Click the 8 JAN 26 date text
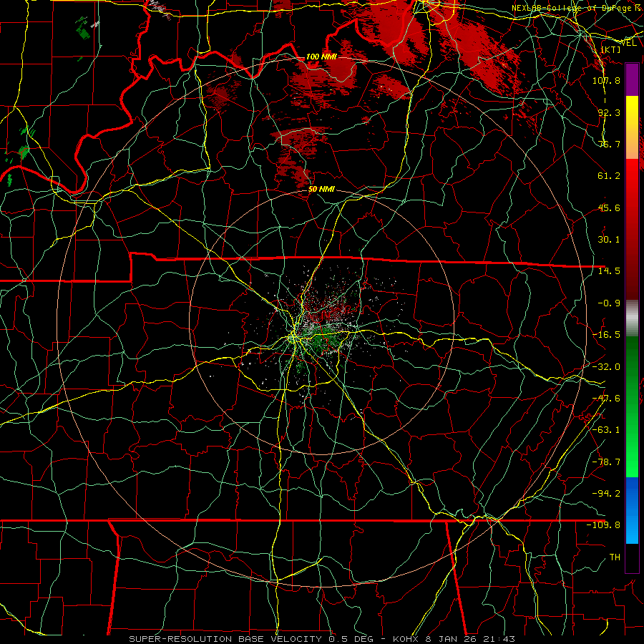This screenshot has height=644, width=644. pos(451,639)
